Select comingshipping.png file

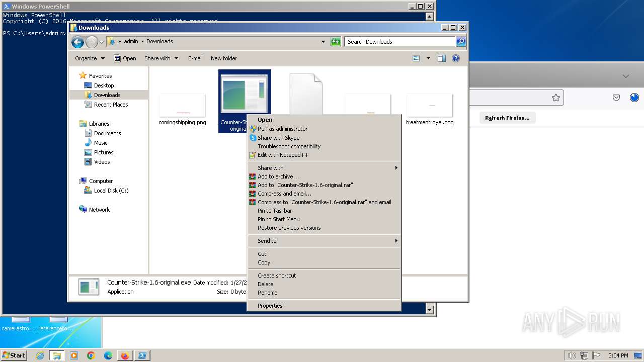[x=182, y=109]
